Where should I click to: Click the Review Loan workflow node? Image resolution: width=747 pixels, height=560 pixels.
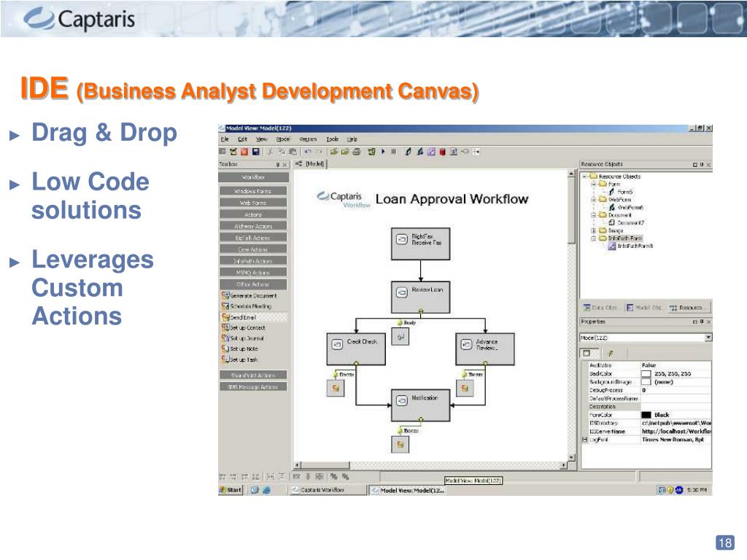coord(421,297)
